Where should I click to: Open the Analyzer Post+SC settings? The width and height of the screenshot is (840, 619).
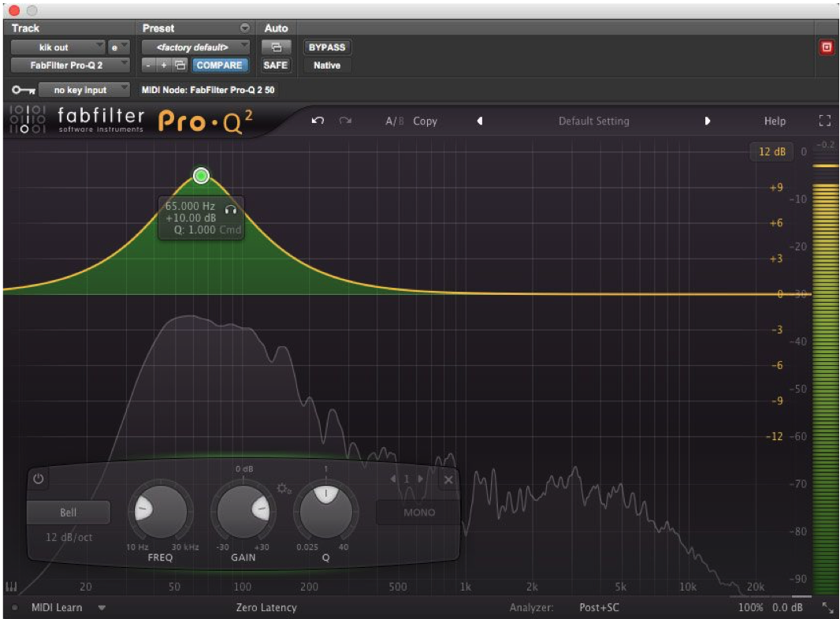pyautogui.click(x=599, y=608)
